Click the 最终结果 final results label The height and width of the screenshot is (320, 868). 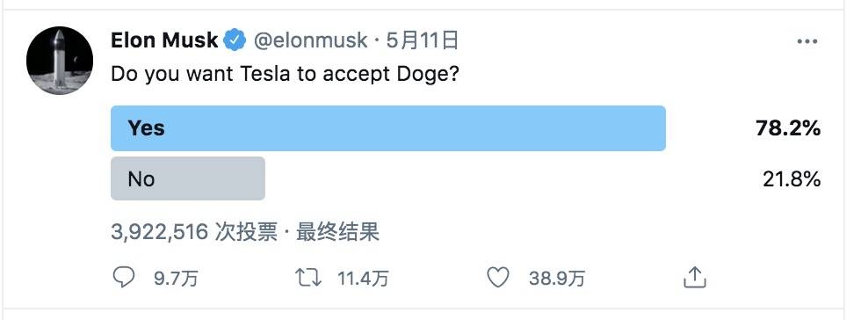(x=337, y=232)
